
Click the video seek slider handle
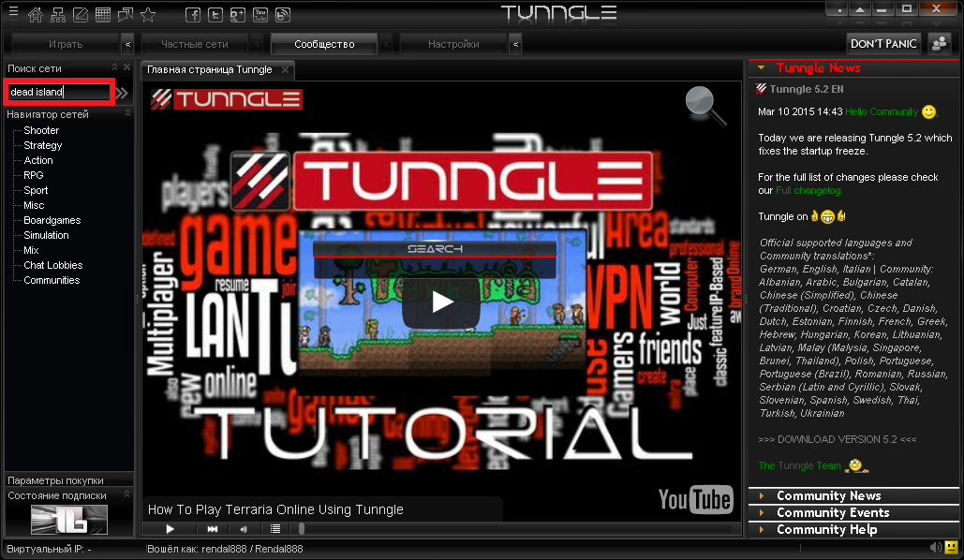coord(302,529)
